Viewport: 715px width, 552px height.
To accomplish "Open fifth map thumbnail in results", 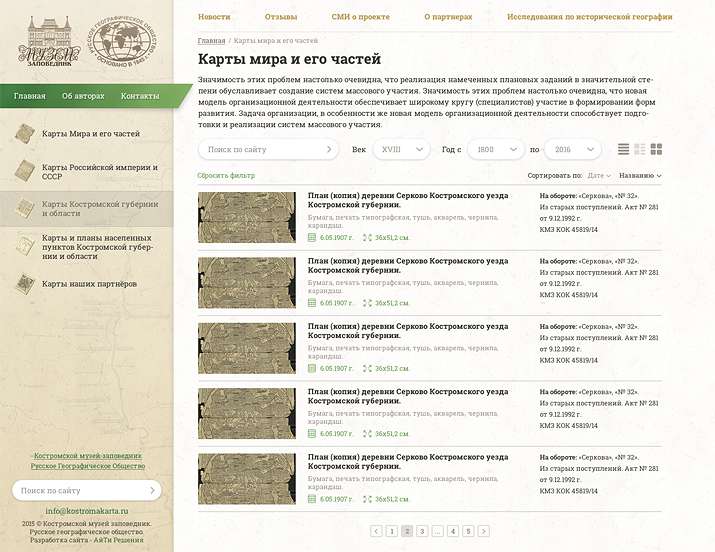I will tap(247, 479).
